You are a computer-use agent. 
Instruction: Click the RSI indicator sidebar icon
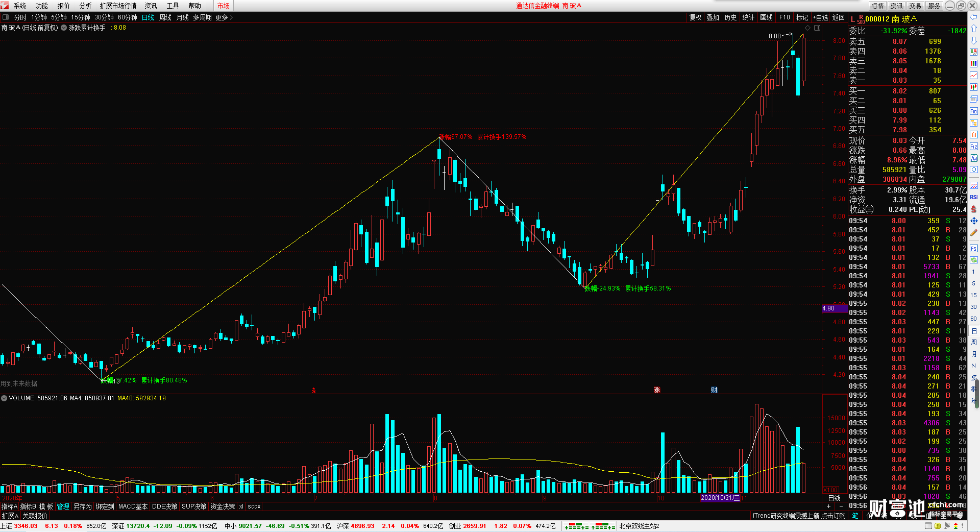click(974, 197)
